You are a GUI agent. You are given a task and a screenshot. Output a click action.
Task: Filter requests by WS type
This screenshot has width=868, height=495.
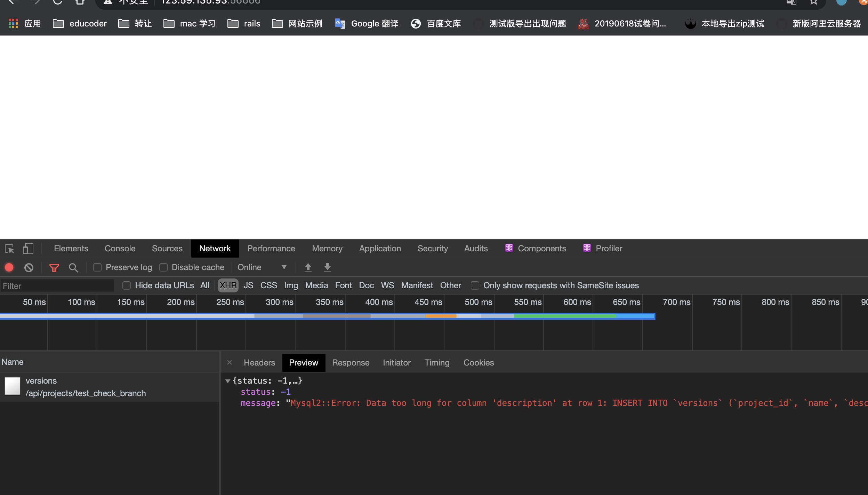[x=387, y=285]
